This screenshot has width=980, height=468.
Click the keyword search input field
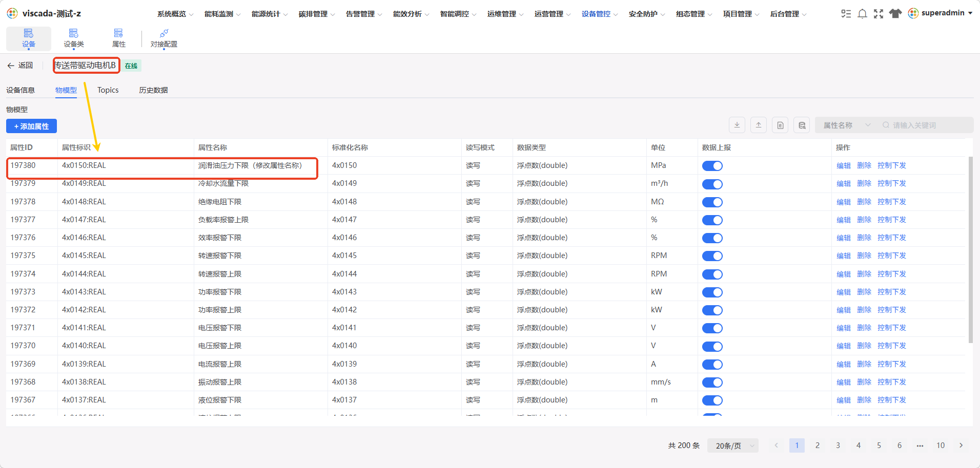(927, 125)
